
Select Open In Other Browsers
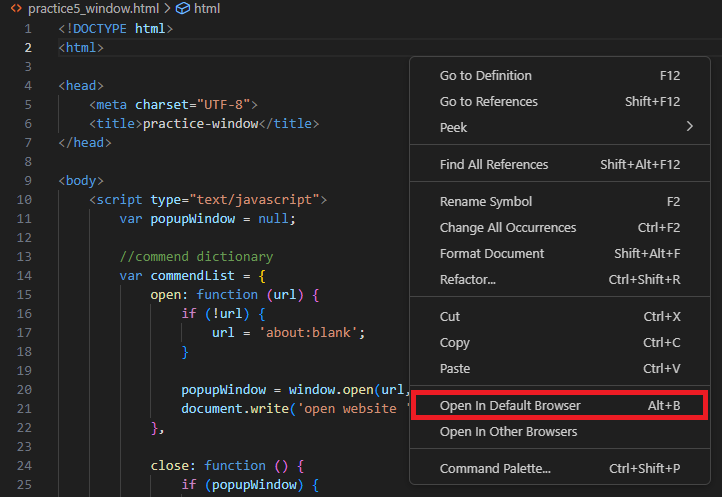coord(559,432)
